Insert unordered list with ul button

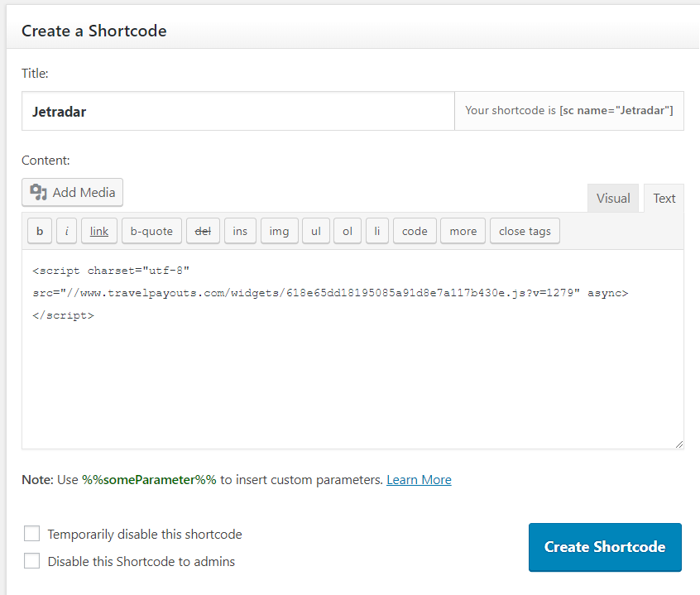[316, 231]
